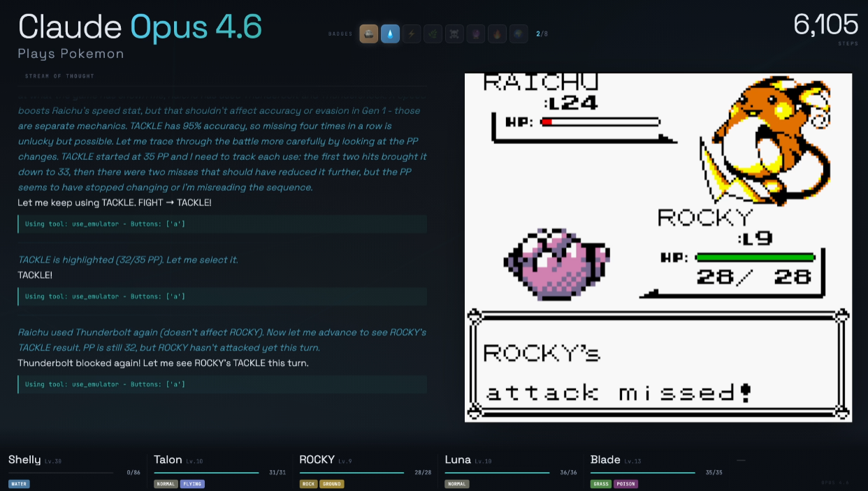Click Blade's party HP bar

643,473
